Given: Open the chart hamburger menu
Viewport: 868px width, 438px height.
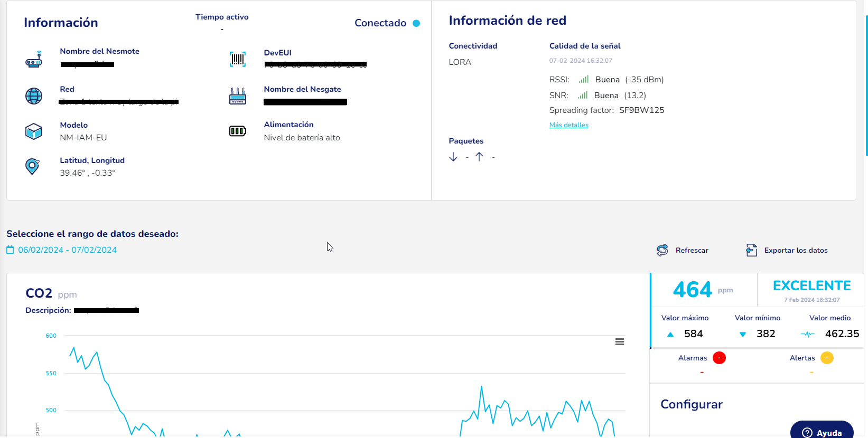Looking at the screenshot, I should pos(620,342).
